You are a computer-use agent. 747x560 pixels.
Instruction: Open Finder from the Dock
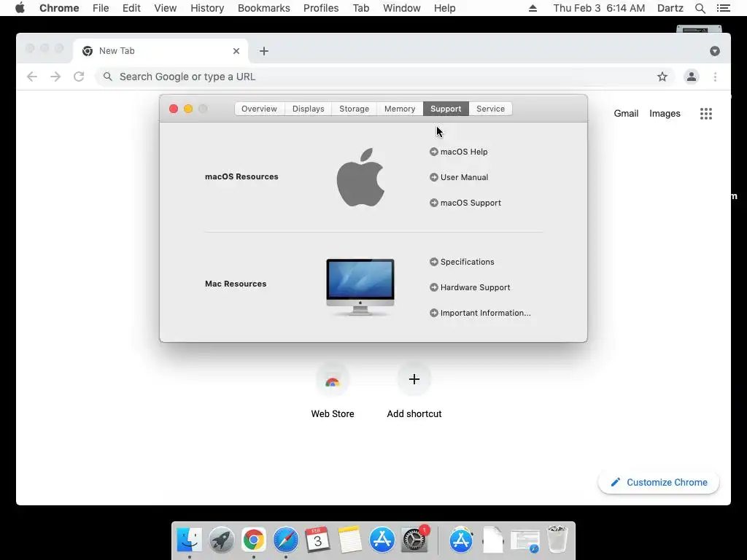click(x=189, y=540)
